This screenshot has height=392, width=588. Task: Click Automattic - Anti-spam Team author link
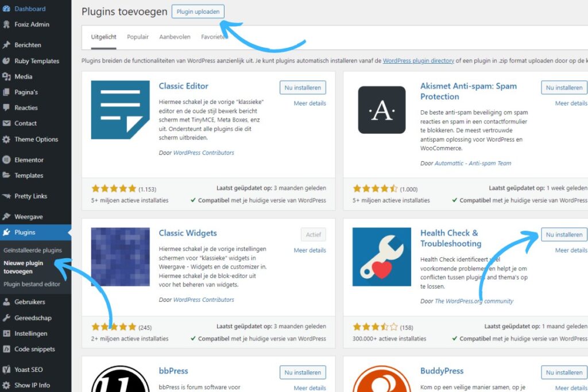[473, 163]
